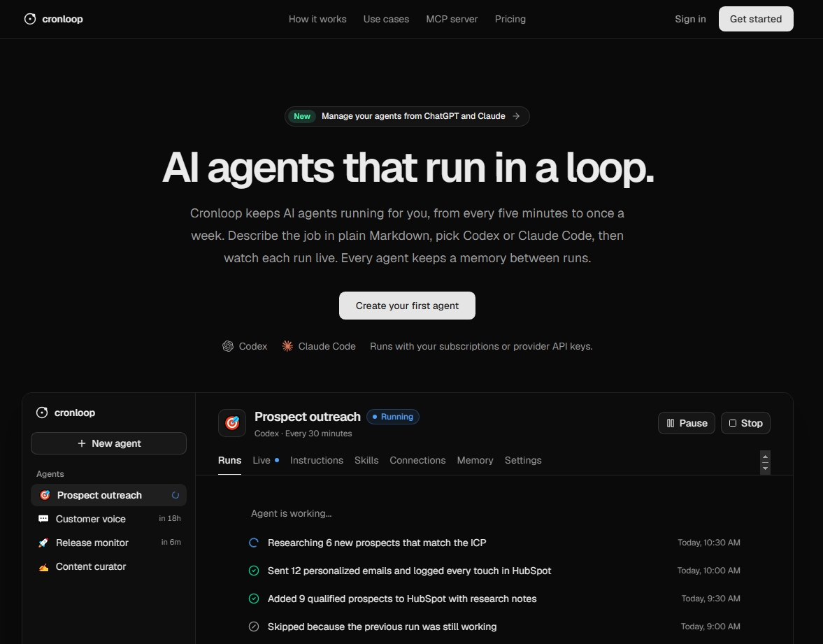Screen dimensions: 823x644
Task: Click the 'in 18h' schedule label
Action: [x=170, y=519]
